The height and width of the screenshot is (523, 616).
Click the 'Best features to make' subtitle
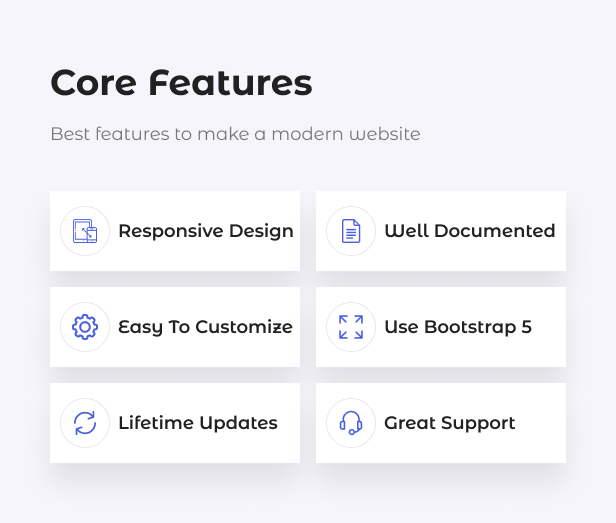click(235, 134)
